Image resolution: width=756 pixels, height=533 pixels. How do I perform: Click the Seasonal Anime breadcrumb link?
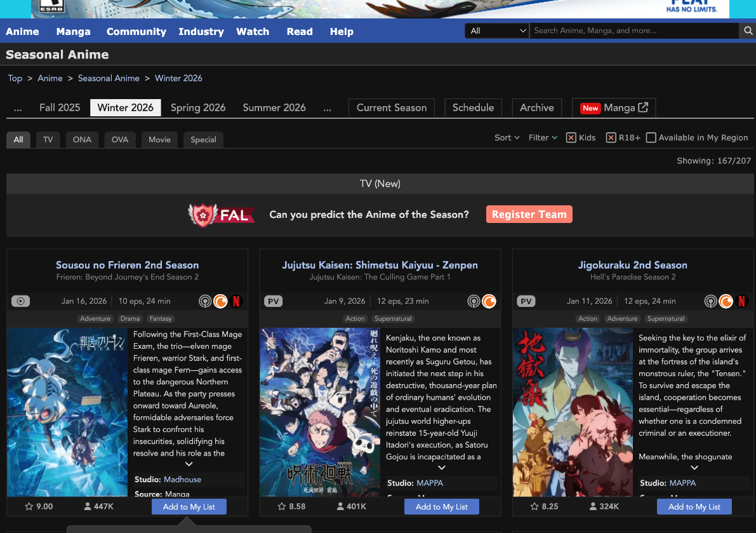[109, 78]
